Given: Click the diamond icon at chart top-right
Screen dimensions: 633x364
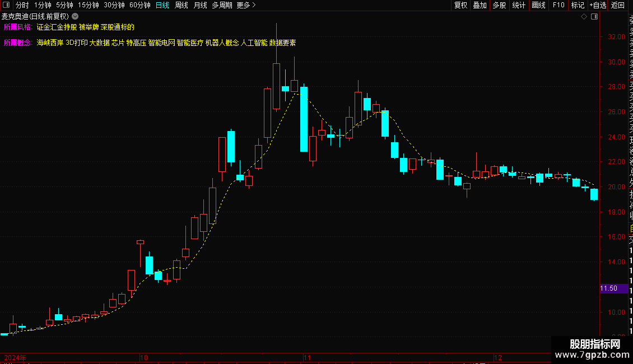Looking at the screenshot, I should [x=584, y=17].
